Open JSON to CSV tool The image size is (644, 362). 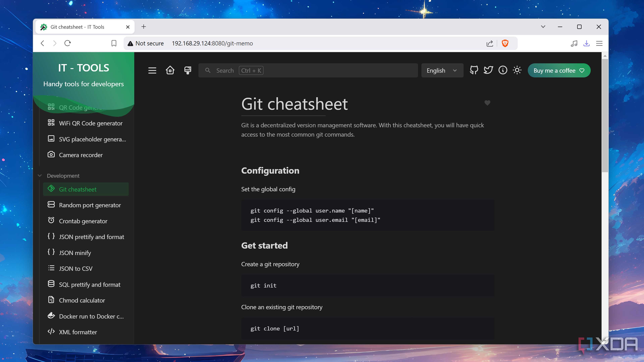coord(86,268)
